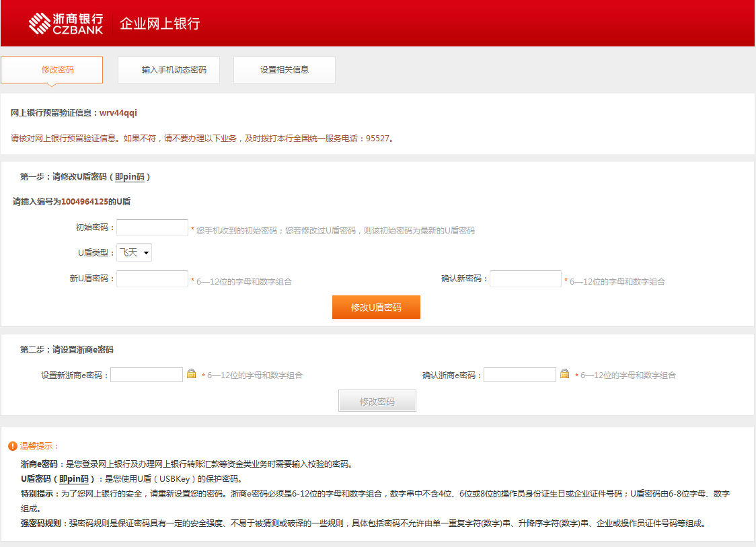Screen dimensions: 756x547
Task: Go to the 设置相关信息 tab
Action: (x=285, y=70)
